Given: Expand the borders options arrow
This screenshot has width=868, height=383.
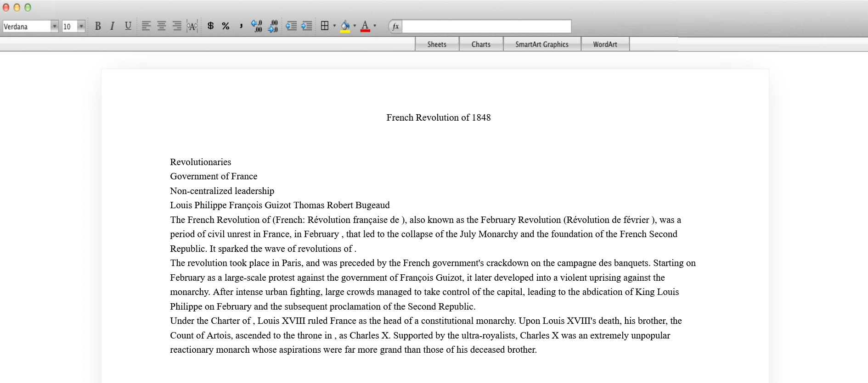Looking at the screenshot, I should 334,26.
